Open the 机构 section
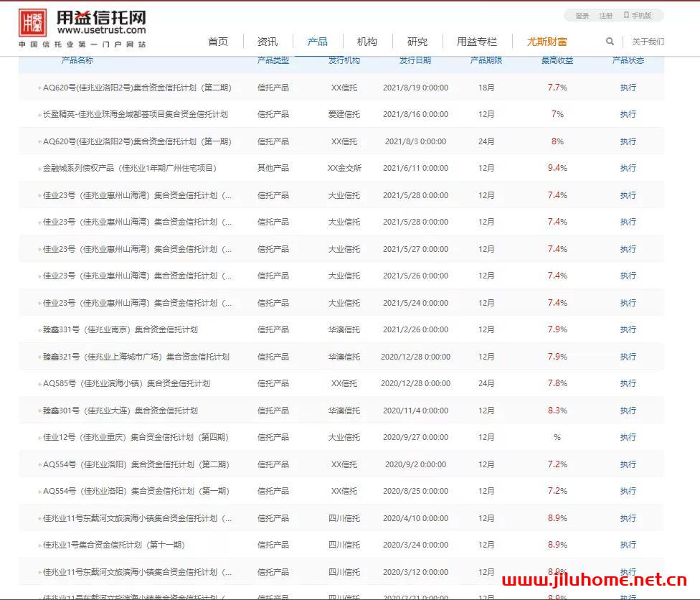Image resolution: width=700 pixels, height=600 pixels. (367, 42)
